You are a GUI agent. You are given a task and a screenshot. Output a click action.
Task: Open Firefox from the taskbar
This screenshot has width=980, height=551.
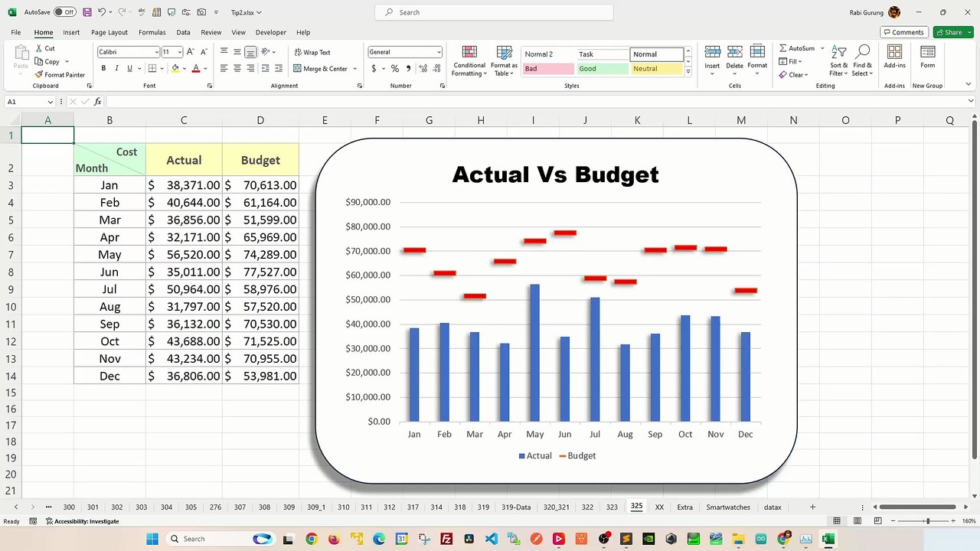(333, 539)
